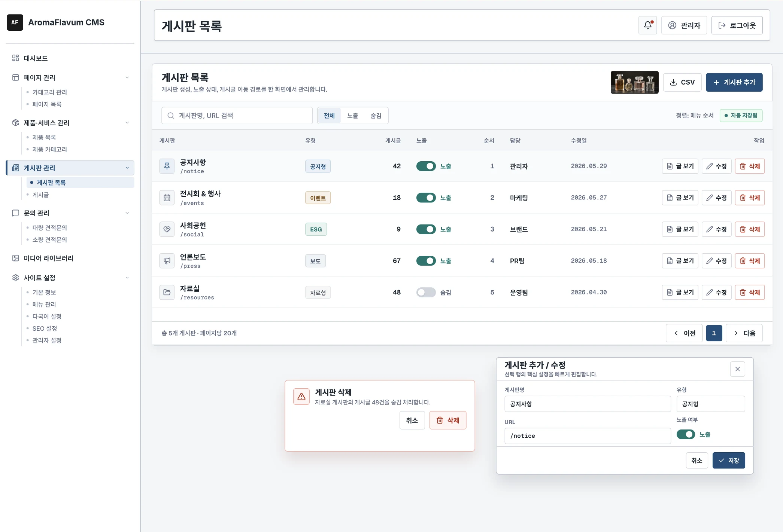Click the warning icon in 게시판 삭제 dialog
This screenshot has height=532, width=783.
[x=301, y=397]
